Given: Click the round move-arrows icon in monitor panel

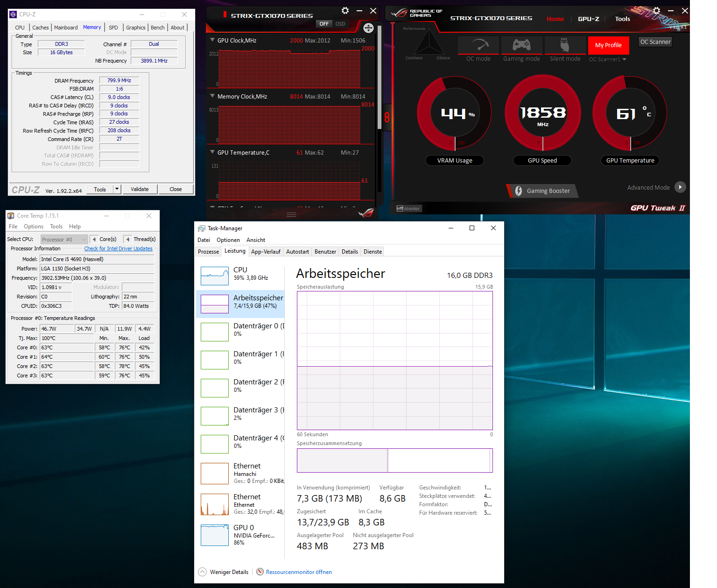Looking at the screenshot, I should click(x=368, y=28).
